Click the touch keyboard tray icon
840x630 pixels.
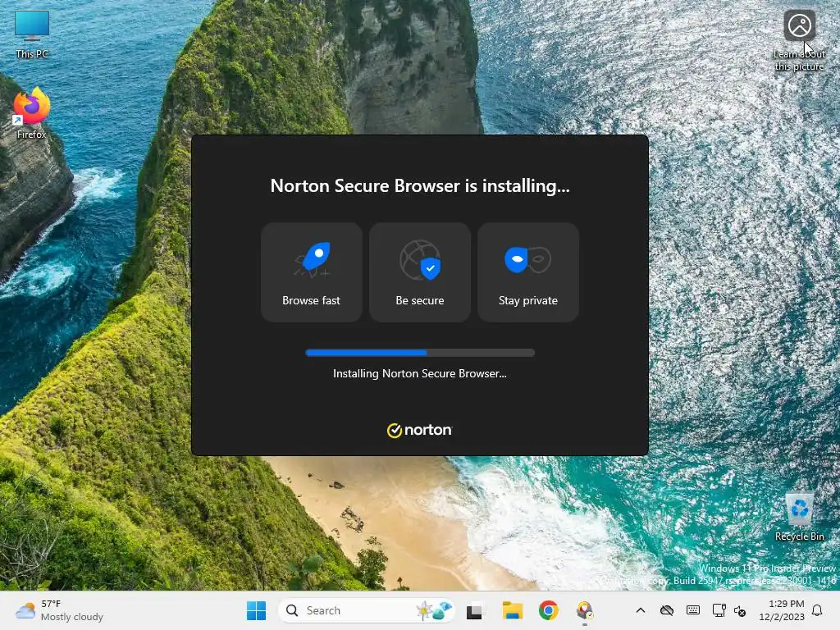pyautogui.click(x=692, y=610)
